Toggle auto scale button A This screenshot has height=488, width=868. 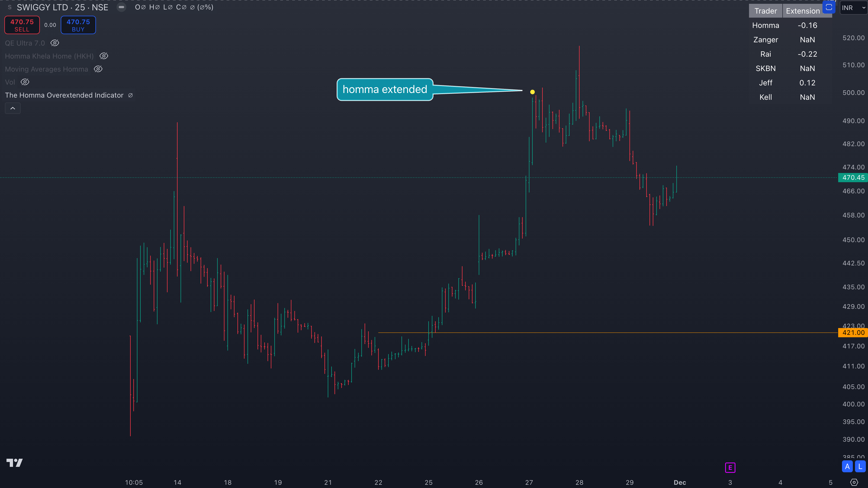coord(847,467)
